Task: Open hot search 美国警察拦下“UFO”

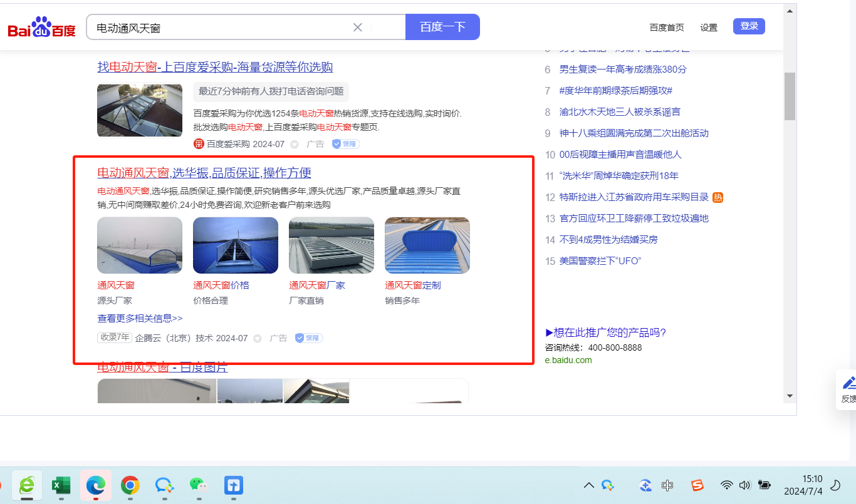Action: 600,261
